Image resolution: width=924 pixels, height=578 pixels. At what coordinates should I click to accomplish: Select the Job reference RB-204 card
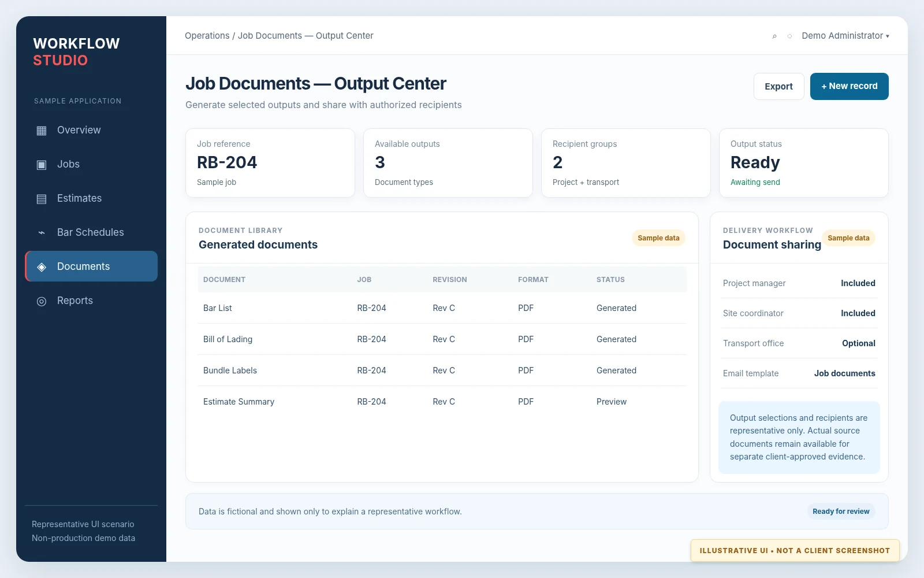(x=270, y=163)
